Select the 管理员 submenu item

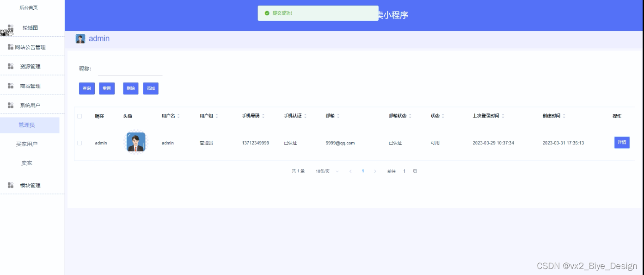[x=30, y=125]
